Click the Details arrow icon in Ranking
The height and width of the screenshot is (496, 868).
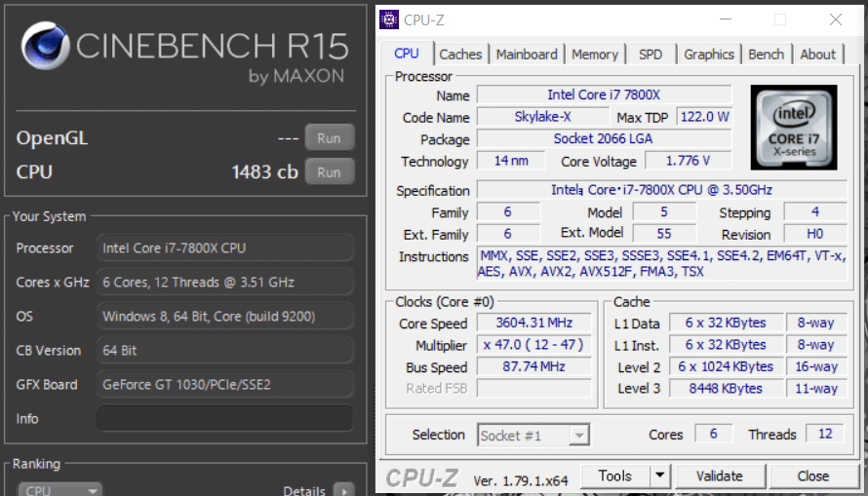click(x=343, y=490)
